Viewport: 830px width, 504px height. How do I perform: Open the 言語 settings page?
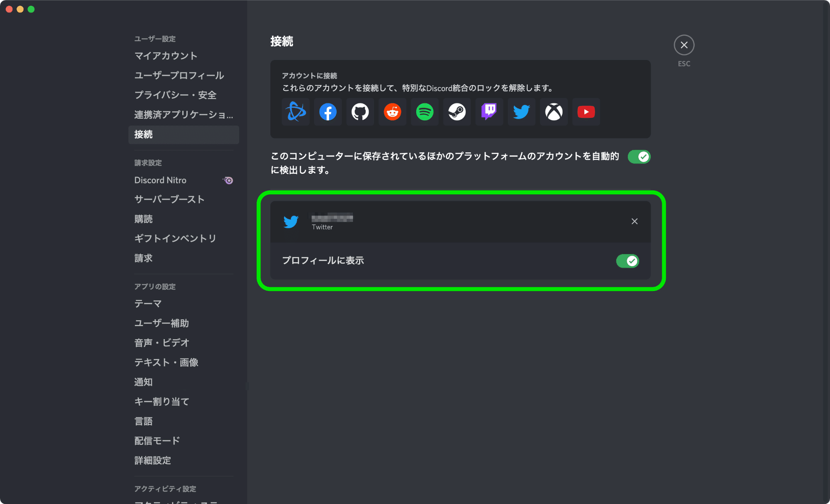[x=143, y=421]
